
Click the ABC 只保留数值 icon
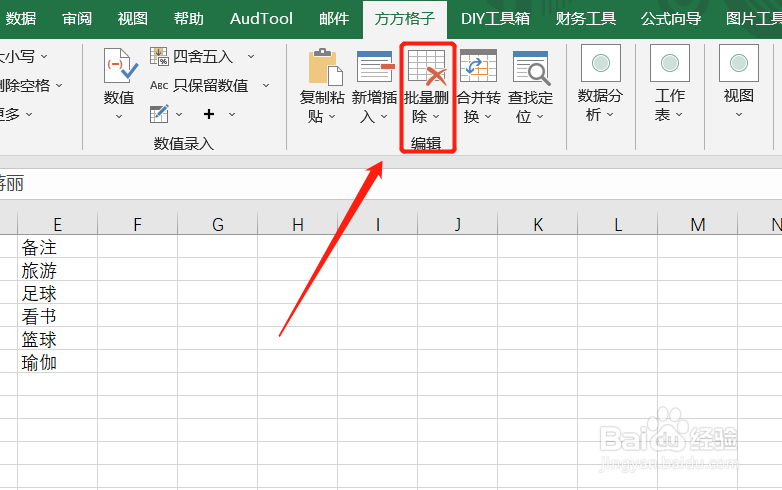pyautogui.click(x=159, y=85)
